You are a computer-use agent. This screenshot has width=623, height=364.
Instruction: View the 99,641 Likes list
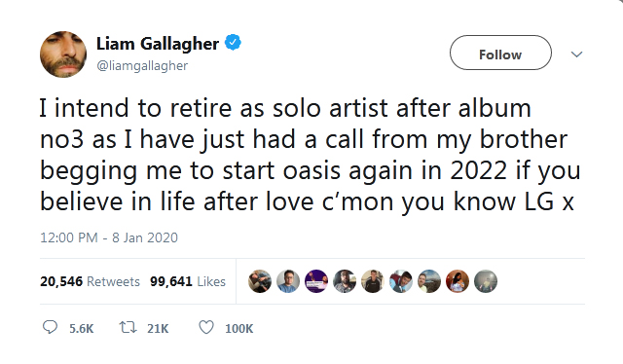[188, 281]
